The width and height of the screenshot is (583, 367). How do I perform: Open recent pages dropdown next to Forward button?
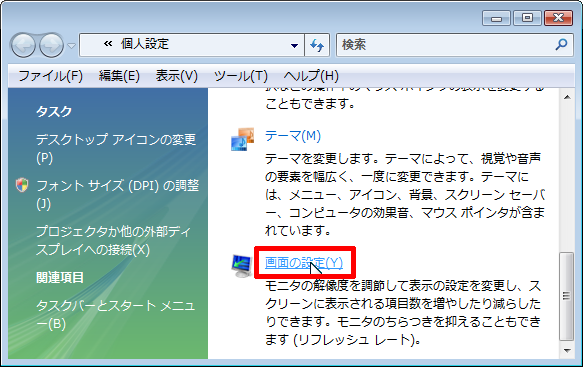click(71, 46)
